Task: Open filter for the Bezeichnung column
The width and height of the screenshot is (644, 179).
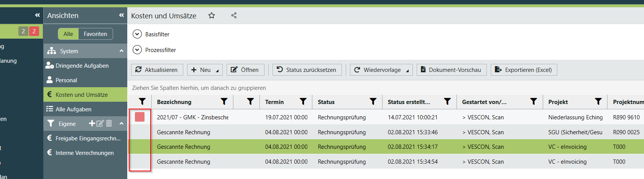Action: tap(224, 102)
